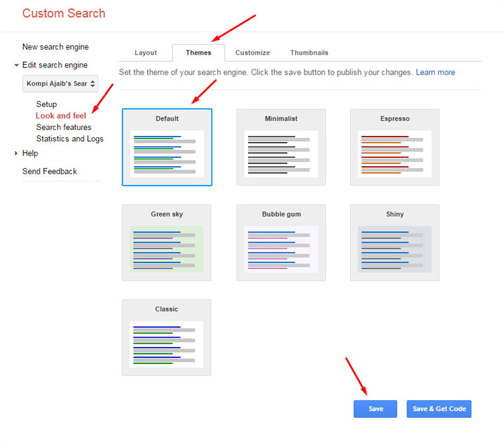The height and width of the screenshot is (448, 504).
Task: Click the Save button
Action: [376, 409]
